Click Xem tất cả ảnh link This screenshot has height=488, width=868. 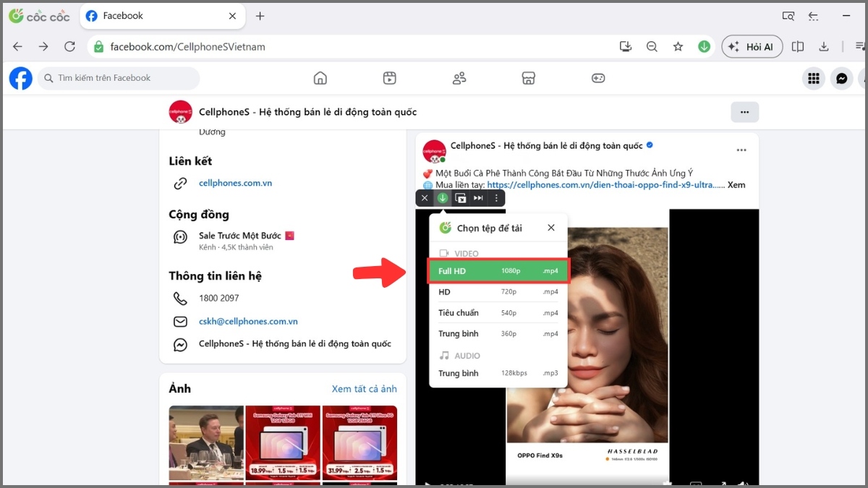364,389
